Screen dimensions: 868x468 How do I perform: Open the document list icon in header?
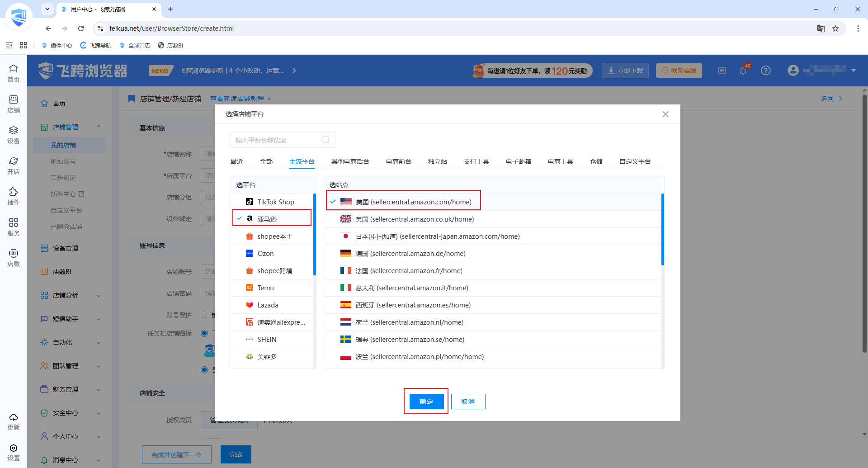point(722,71)
